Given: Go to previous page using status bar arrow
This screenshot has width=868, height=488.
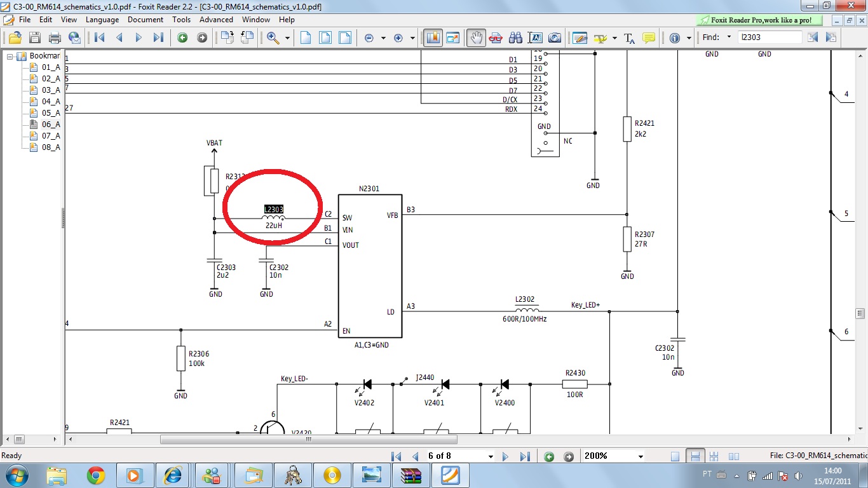Looking at the screenshot, I should click(x=416, y=456).
